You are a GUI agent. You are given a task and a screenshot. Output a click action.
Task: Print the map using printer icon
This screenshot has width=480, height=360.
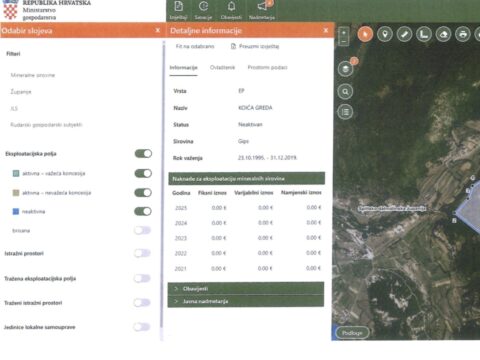pos(463,34)
